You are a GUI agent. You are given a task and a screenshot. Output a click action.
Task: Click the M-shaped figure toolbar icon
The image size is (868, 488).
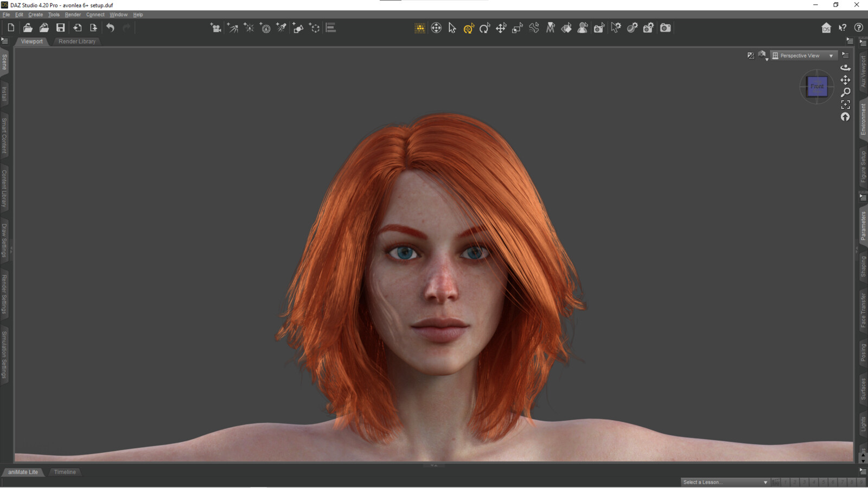(550, 28)
